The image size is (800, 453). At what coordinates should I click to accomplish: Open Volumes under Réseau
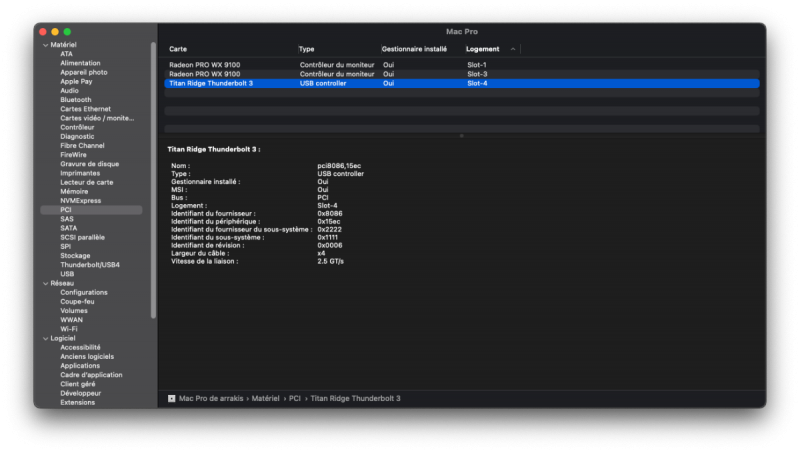coord(73,311)
